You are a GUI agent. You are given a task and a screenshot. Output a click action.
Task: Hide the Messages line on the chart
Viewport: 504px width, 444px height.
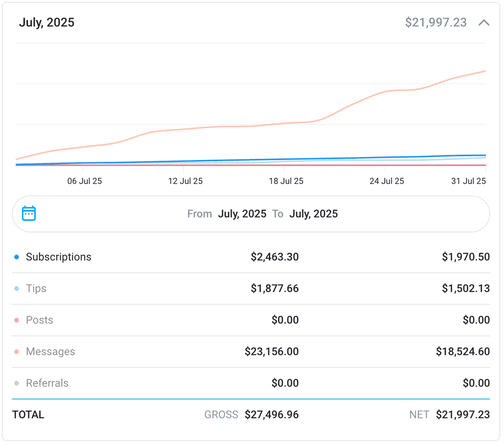50,351
